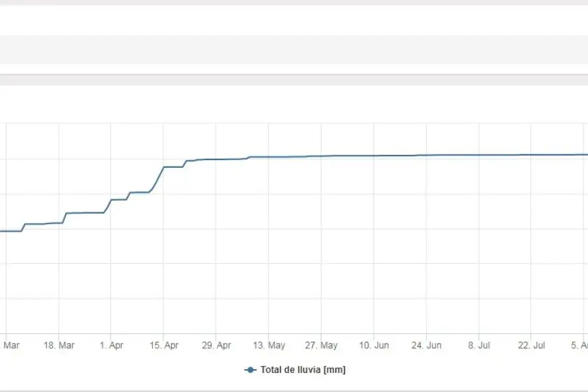Viewport: 588px width, 392px height.
Task: Click the 13. May axis label
Action: [x=269, y=345]
